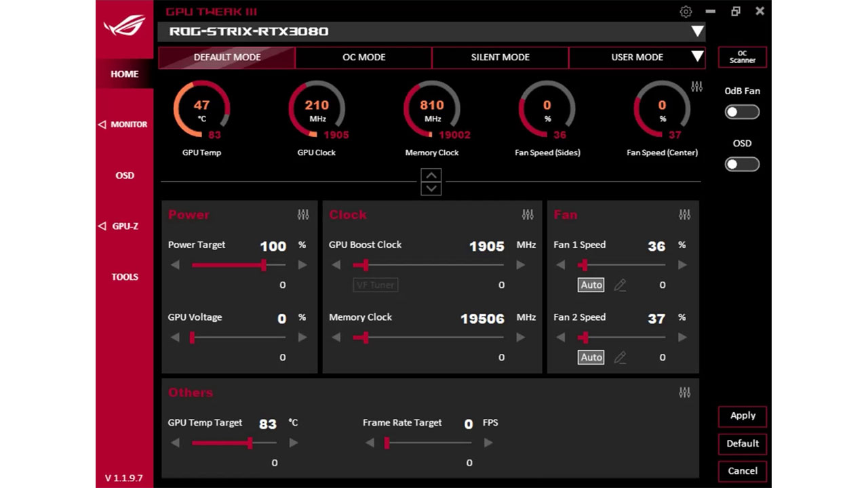Switch to Silent Mode tab
This screenshot has height=488, width=868.
500,58
